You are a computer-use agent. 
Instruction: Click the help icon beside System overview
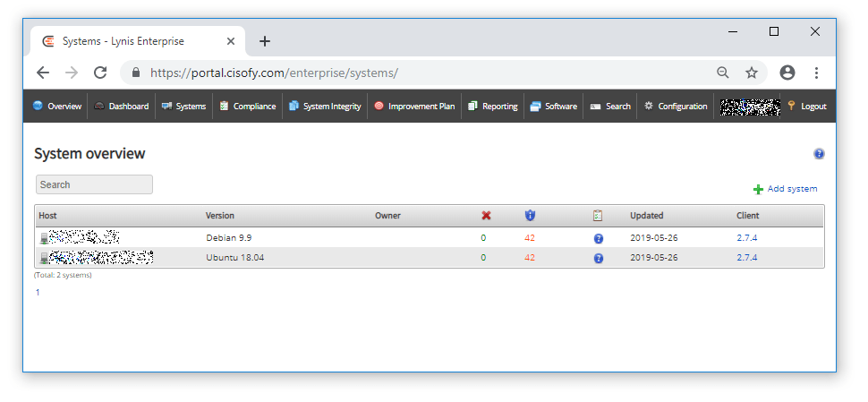[x=819, y=154]
